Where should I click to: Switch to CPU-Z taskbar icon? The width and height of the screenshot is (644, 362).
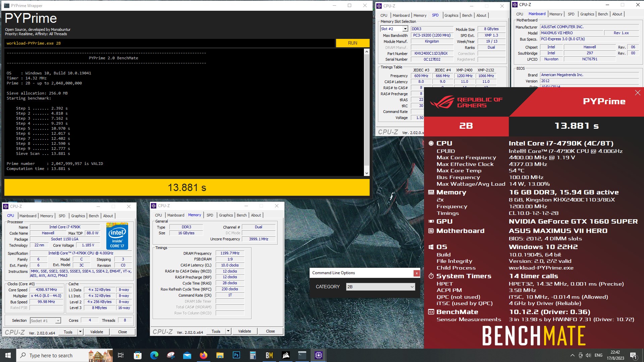(319, 355)
